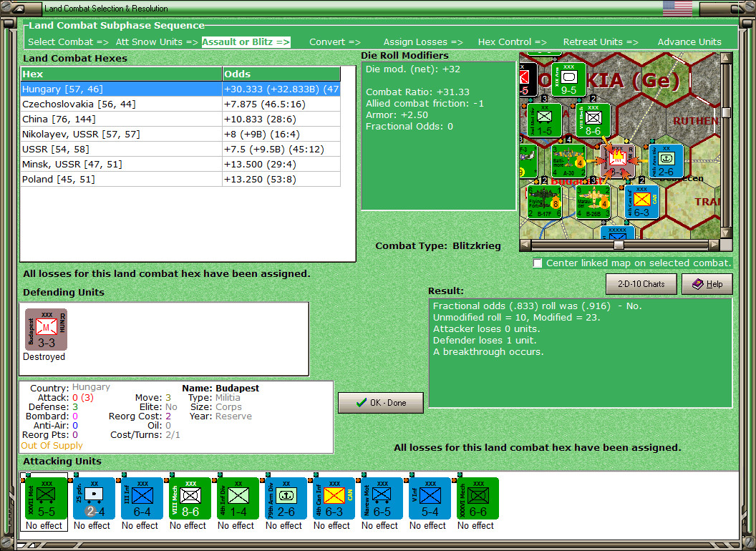Toggle Center linked map on selected combat
This screenshot has height=551, width=756.
click(x=538, y=263)
